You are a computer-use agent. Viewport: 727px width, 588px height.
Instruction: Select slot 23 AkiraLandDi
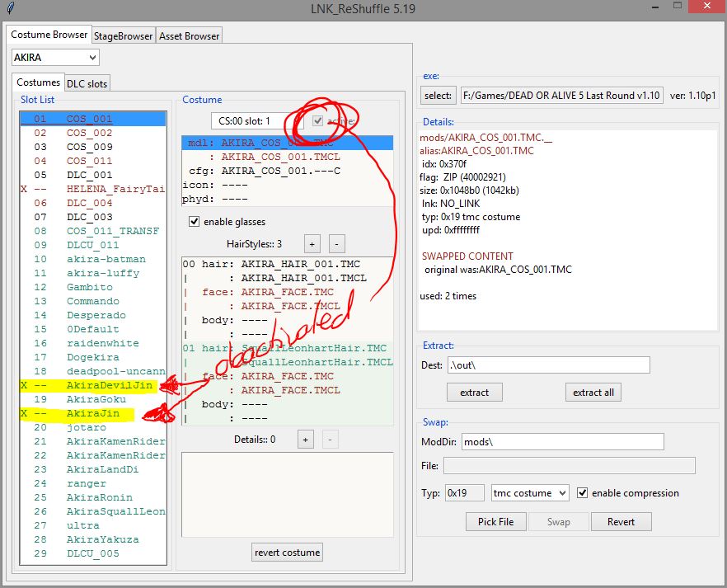92,469
